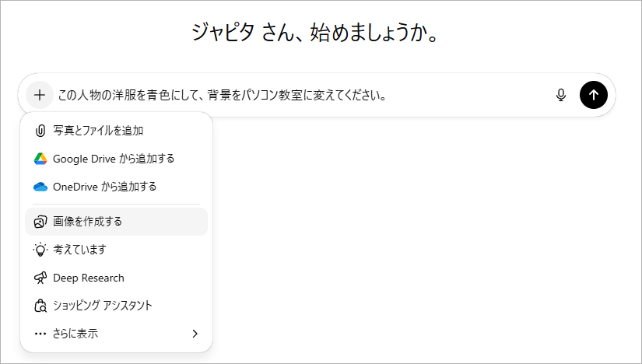Click the plus button in the prompt bar
642x364 pixels.
[x=39, y=95]
